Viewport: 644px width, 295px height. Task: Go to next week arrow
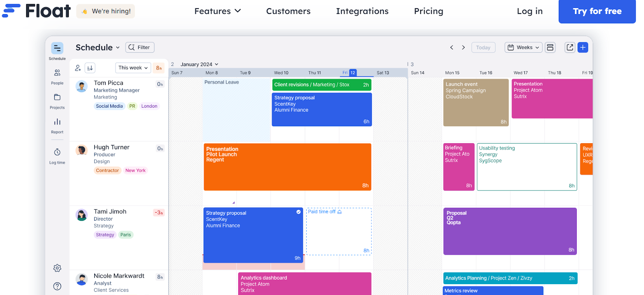(463, 47)
